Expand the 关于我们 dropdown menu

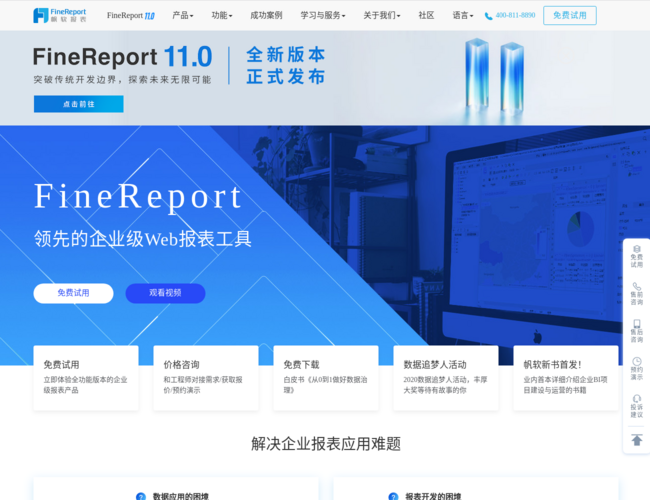click(x=382, y=15)
